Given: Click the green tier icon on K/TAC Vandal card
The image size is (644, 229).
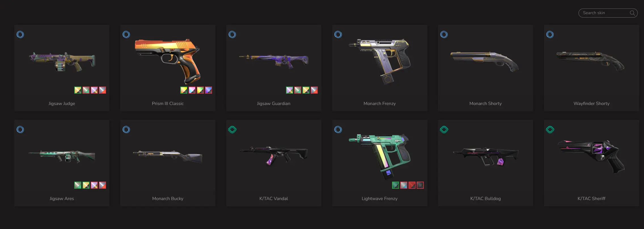Looking at the screenshot, I should coord(232,130).
